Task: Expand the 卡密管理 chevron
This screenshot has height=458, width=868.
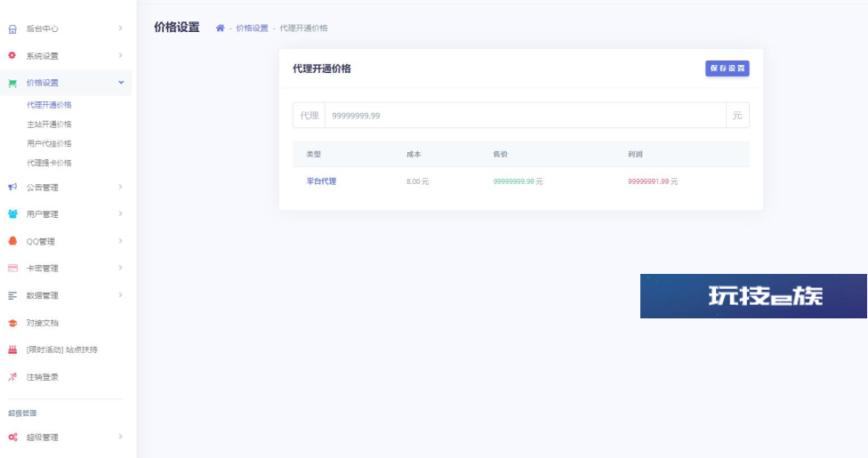Action: click(x=120, y=268)
